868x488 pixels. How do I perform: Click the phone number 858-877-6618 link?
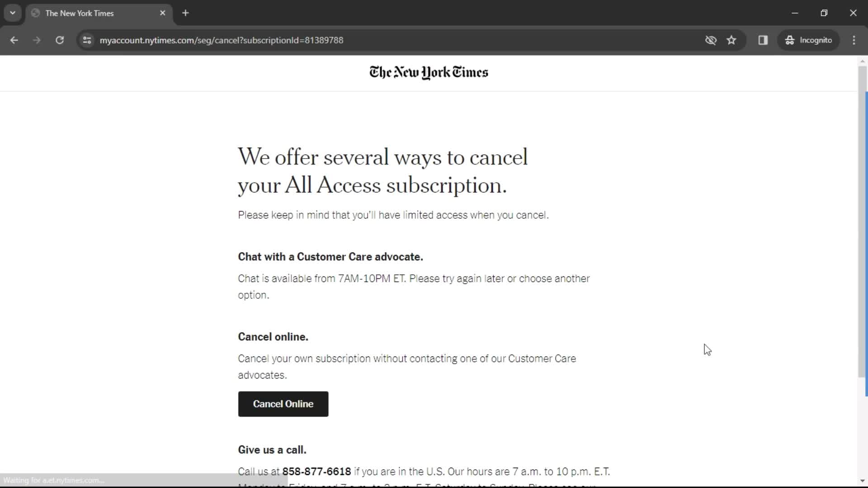pyautogui.click(x=316, y=471)
